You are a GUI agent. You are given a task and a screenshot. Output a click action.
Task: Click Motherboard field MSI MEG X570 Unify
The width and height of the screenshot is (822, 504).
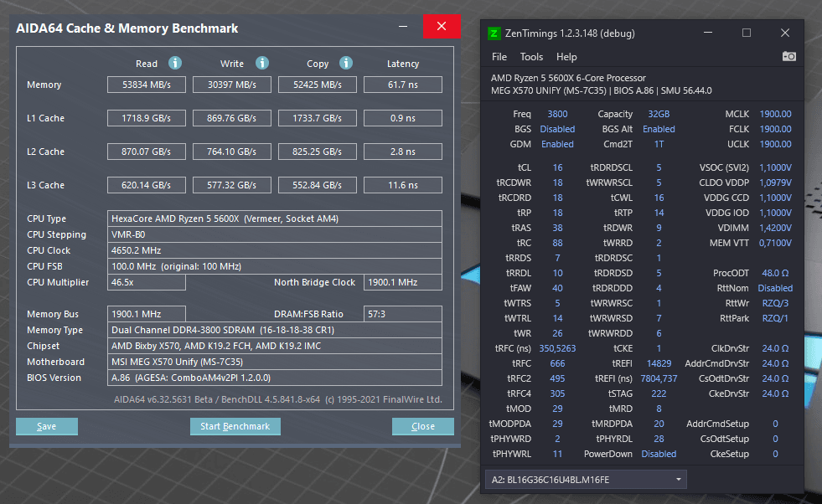pos(275,362)
